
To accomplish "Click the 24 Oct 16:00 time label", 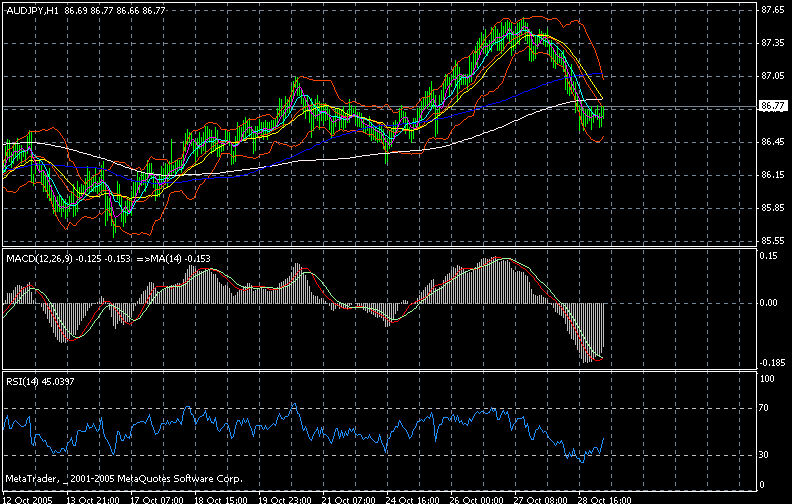I will point(413,499).
